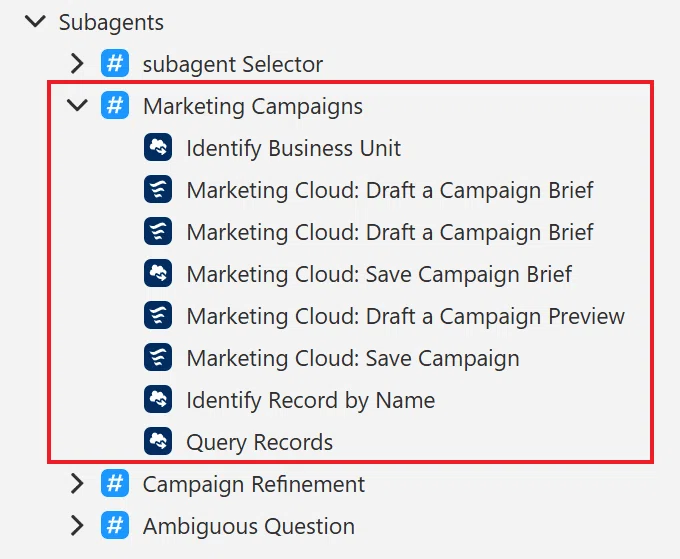The width and height of the screenshot is (680, 559).
Task: Select the Identify Record by Name label
Action: click(311, 400)
